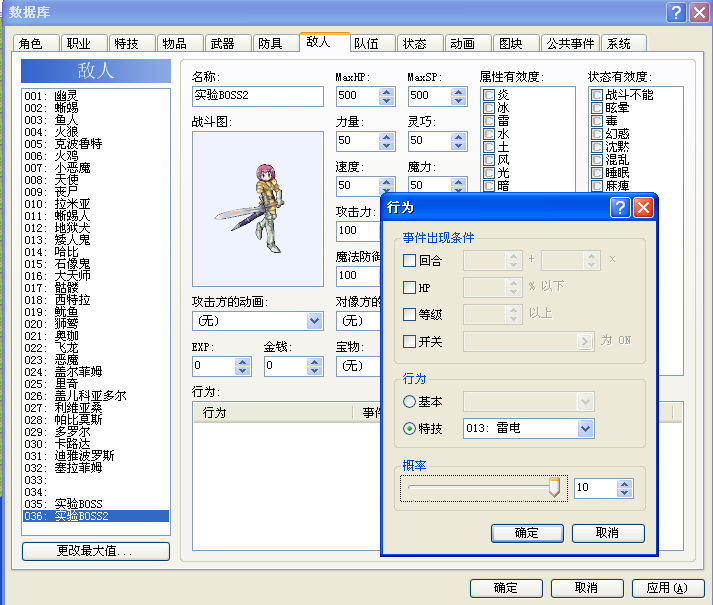Click 取消 in the 行为 dialog

click(x=608, y=533)
